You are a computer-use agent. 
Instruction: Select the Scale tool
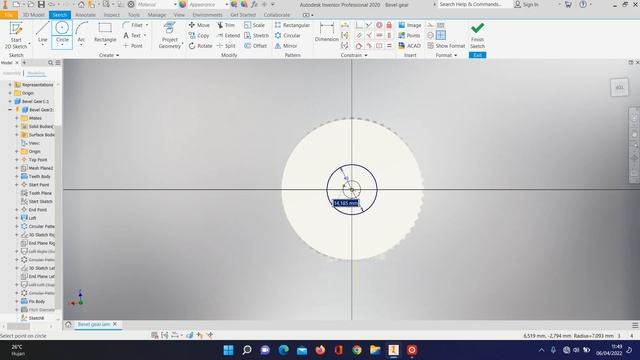pos(254,25)
